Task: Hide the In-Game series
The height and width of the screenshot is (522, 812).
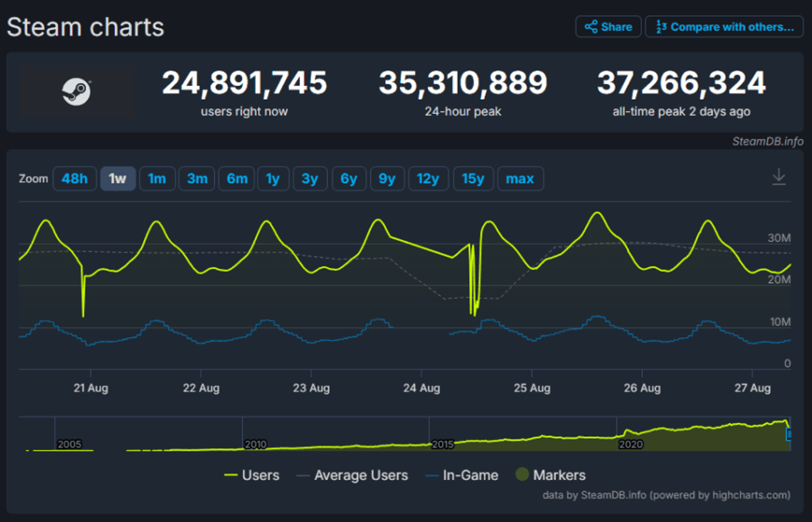Action: tap(462, 475)
